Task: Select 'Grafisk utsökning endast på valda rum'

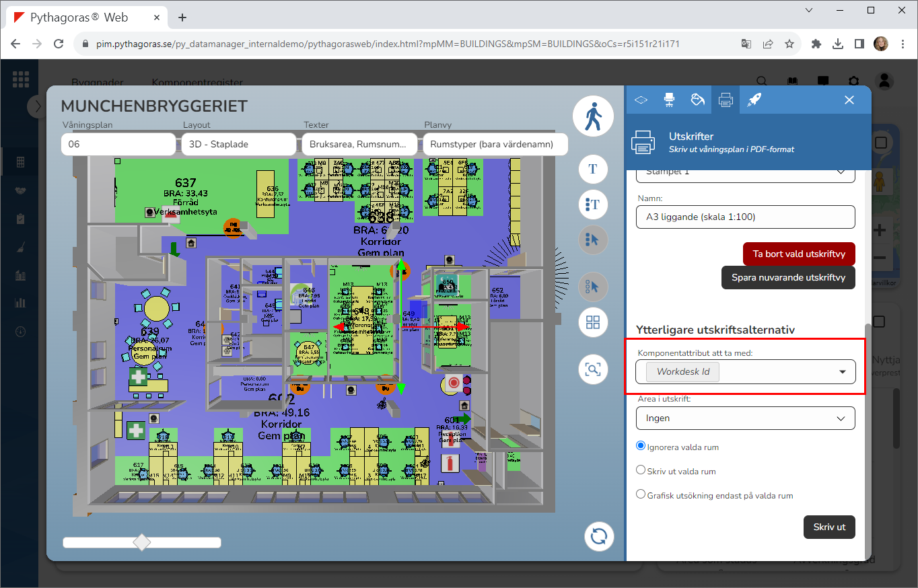Action: pyautogui.click(x=641, y=494)
